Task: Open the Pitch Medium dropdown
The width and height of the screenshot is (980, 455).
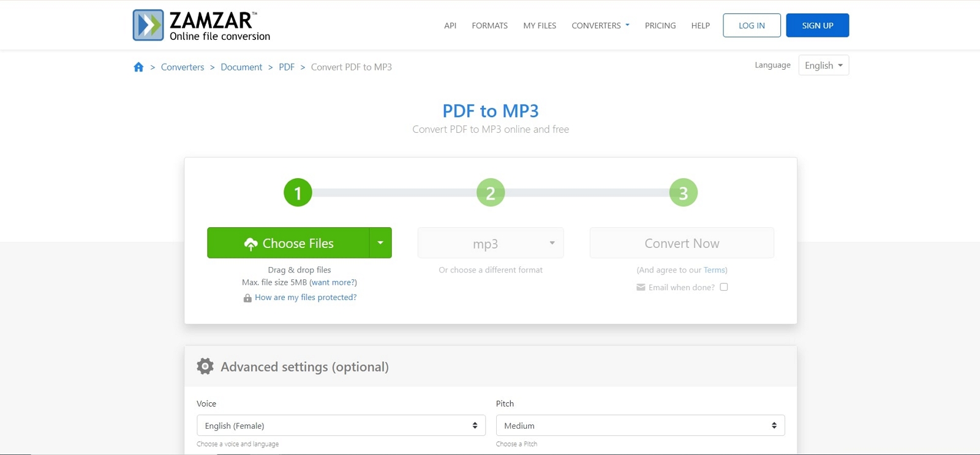Action: (640, 426)
